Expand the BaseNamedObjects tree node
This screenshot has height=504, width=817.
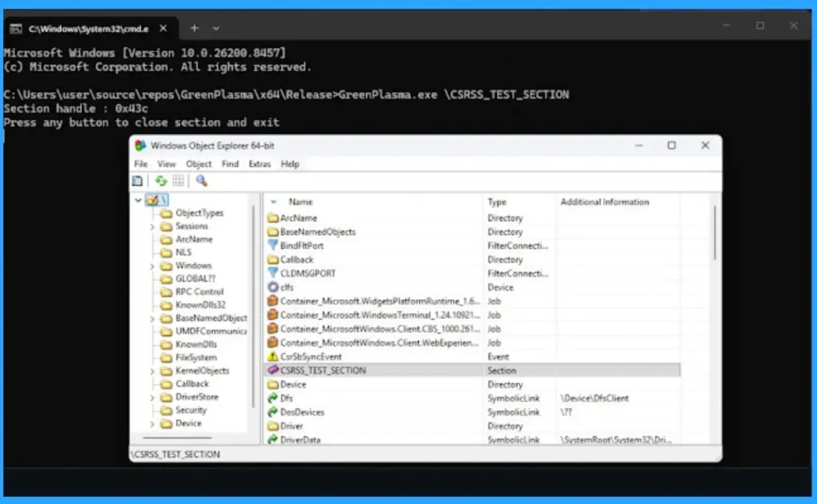[152, 319]
